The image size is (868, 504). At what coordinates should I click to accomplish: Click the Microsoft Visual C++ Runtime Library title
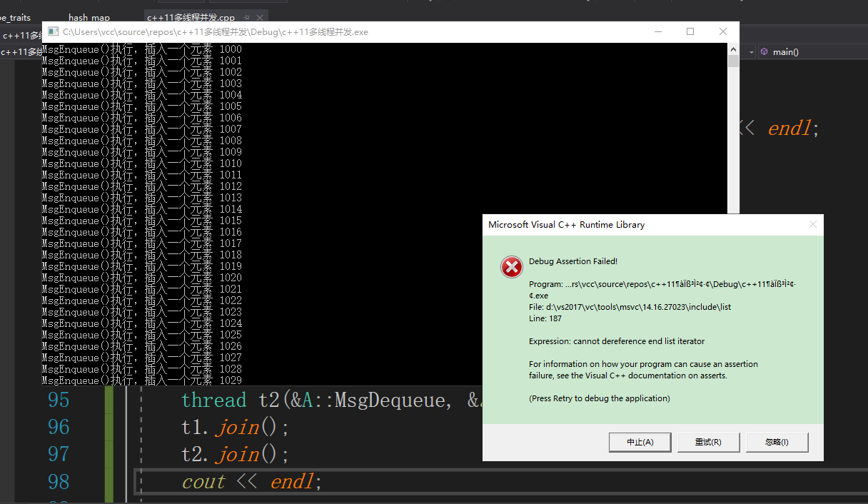566,224
